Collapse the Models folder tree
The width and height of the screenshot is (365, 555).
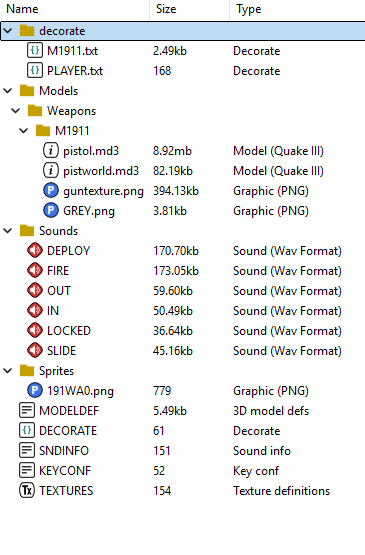coord(8,91)
